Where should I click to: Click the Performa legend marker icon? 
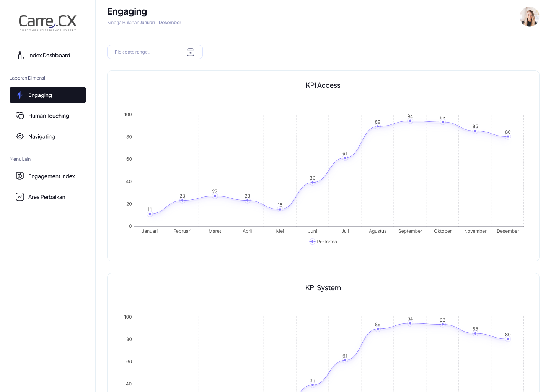coord(312,242)
